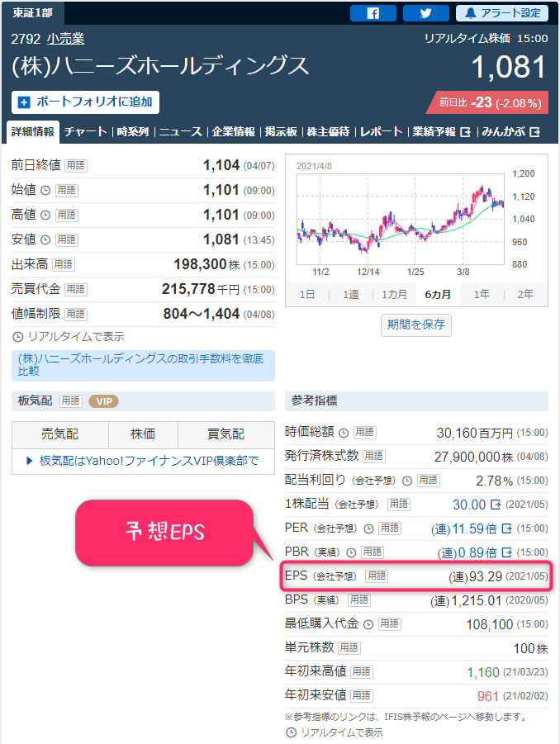Open the (連)0.89倍 PBR link

coord(475,552)
